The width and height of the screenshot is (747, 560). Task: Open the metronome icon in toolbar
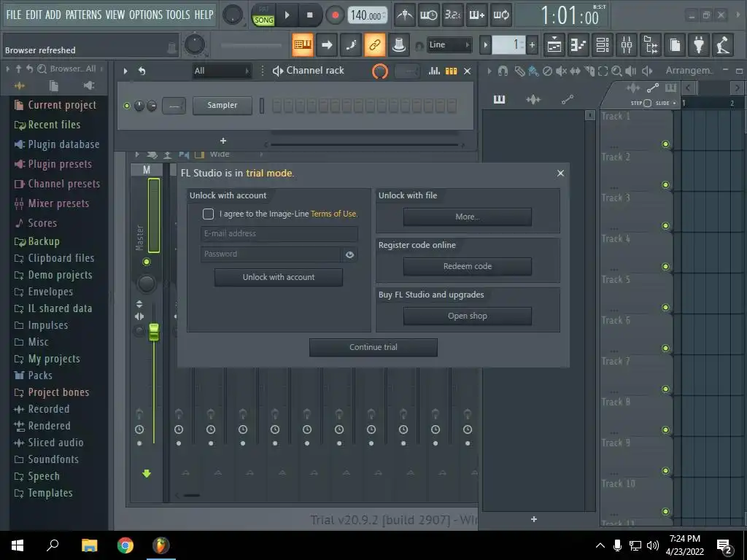click(x=405, y=15)
